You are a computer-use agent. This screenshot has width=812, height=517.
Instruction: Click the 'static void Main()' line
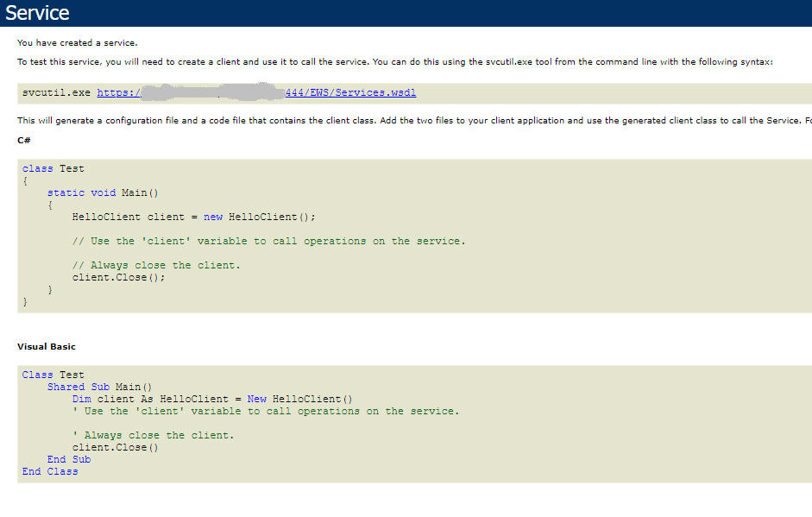[x=103, y=192]
